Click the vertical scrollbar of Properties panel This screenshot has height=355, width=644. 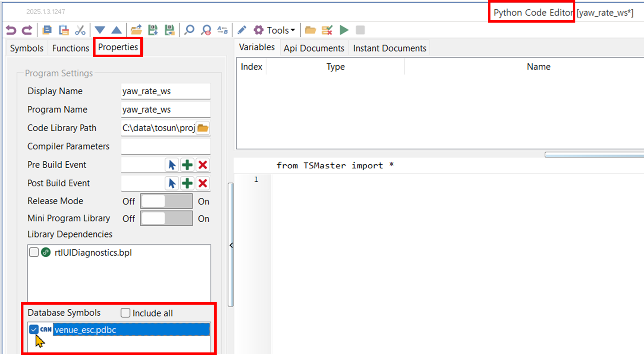click(x=231, y=244)
